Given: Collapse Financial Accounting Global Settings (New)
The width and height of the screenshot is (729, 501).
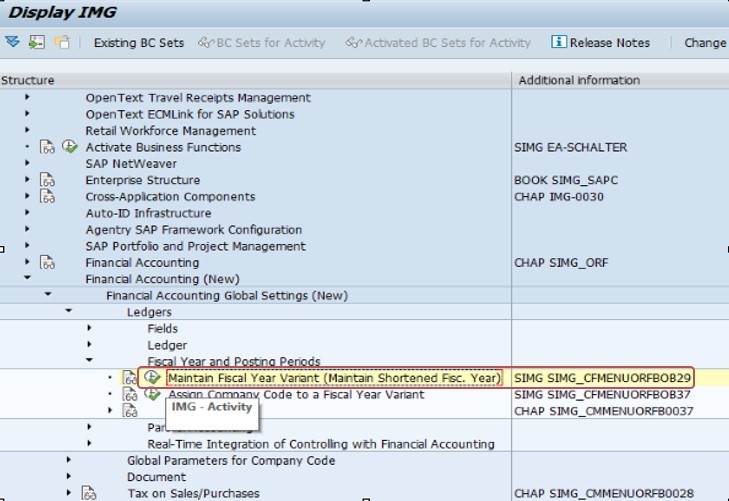Looking at the screenshot, I should (48, 294).
